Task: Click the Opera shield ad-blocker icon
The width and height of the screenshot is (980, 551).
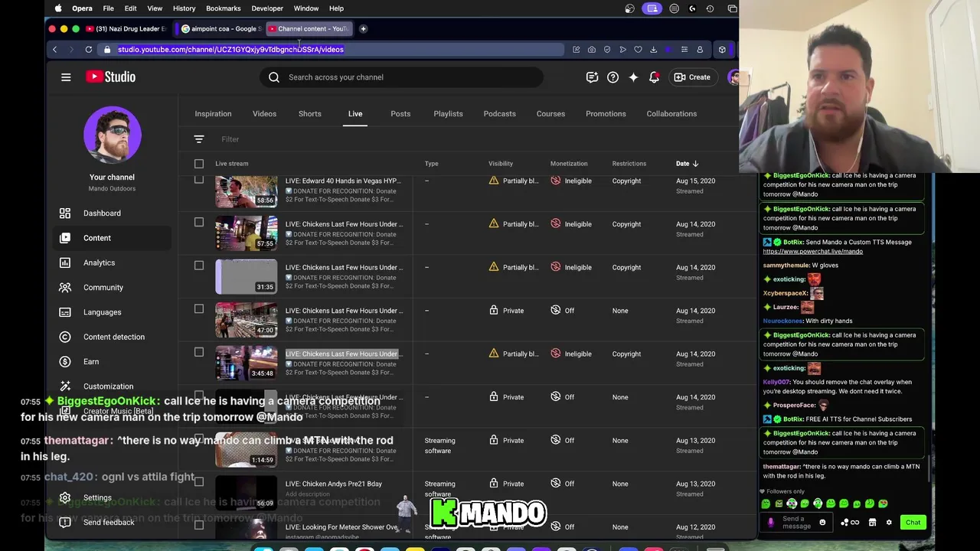Action: pos(607,50)
